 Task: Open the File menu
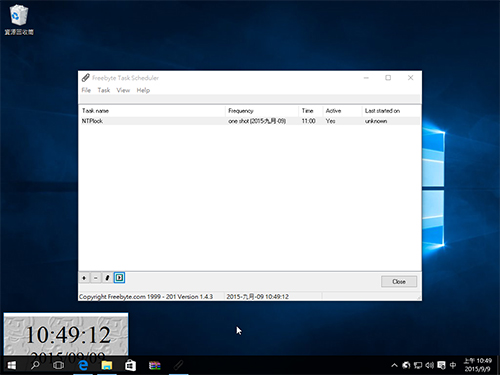pyautogui.click(x=86, y=90)
